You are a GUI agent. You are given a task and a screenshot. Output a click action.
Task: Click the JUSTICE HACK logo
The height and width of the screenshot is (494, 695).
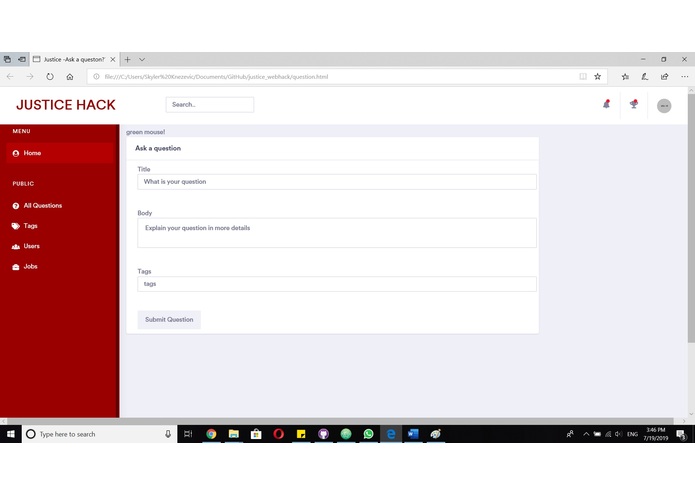(66, 105)
